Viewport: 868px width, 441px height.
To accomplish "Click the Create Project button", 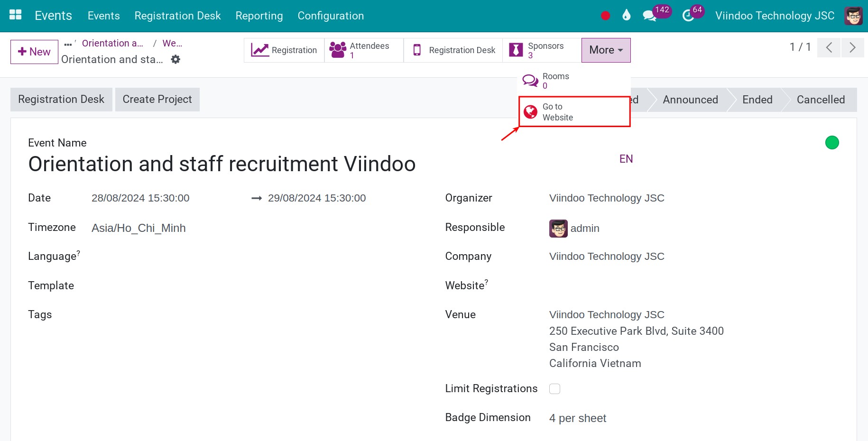I will [157, 100].
